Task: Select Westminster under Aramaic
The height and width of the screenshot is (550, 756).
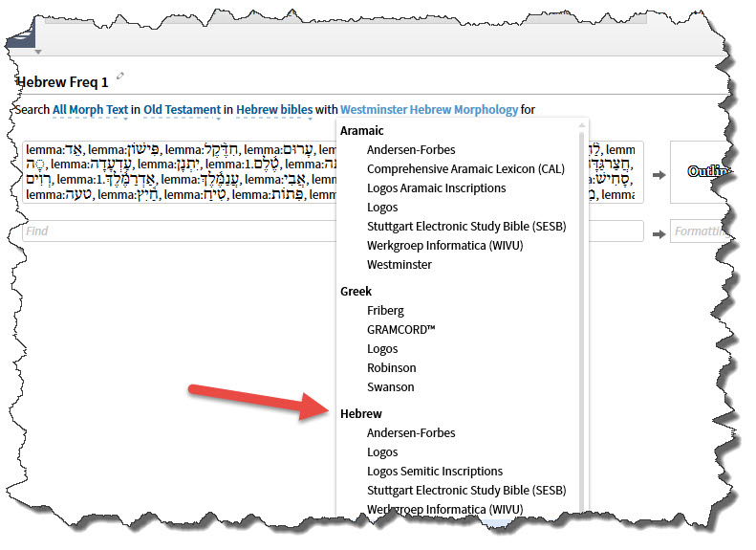Action: (400, 264)
